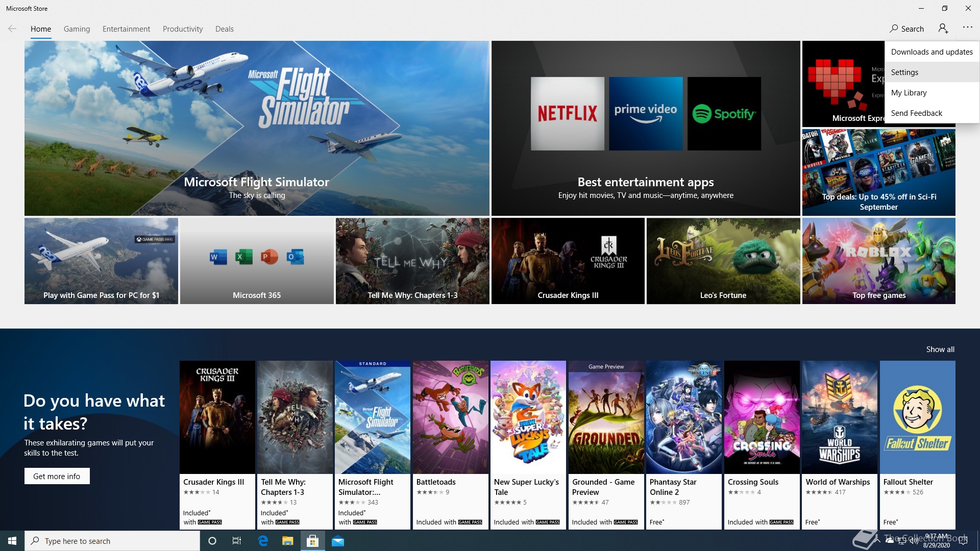Switch to the Entertainment tab
Viewport: 980px width, 551px height.
pyautogui.click(x=126, y=29)
